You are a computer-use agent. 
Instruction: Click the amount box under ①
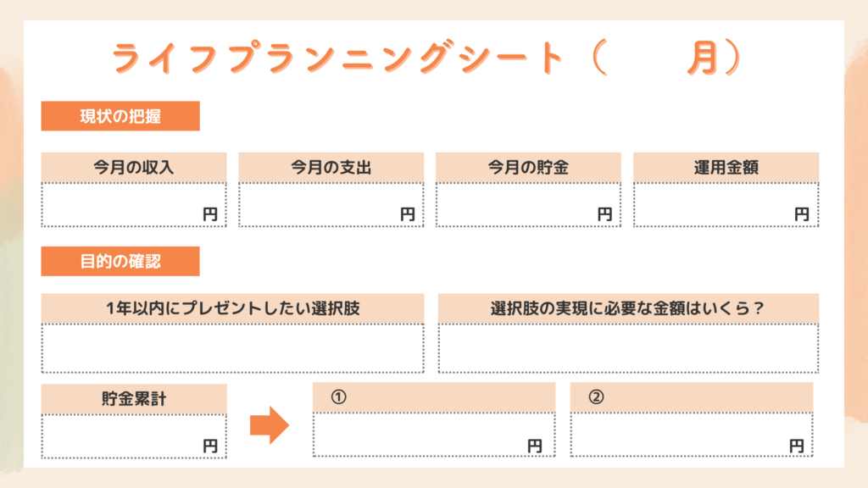point(434,435)
